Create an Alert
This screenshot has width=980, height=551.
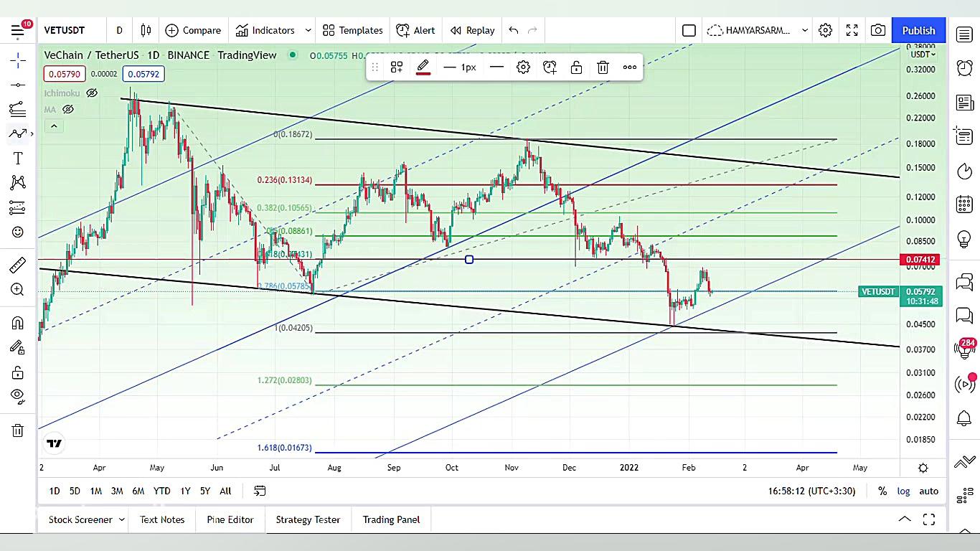coord(415,30)
